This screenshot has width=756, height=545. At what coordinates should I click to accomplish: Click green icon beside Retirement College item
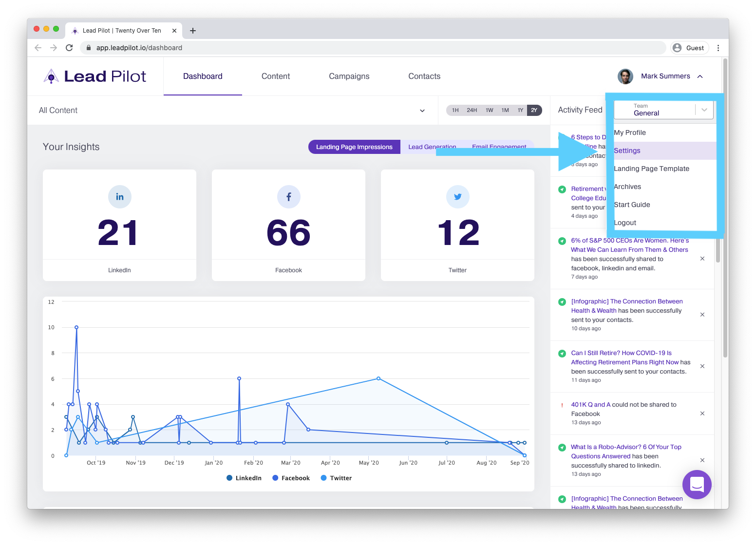pyautogui.click(x=562, y=189)
